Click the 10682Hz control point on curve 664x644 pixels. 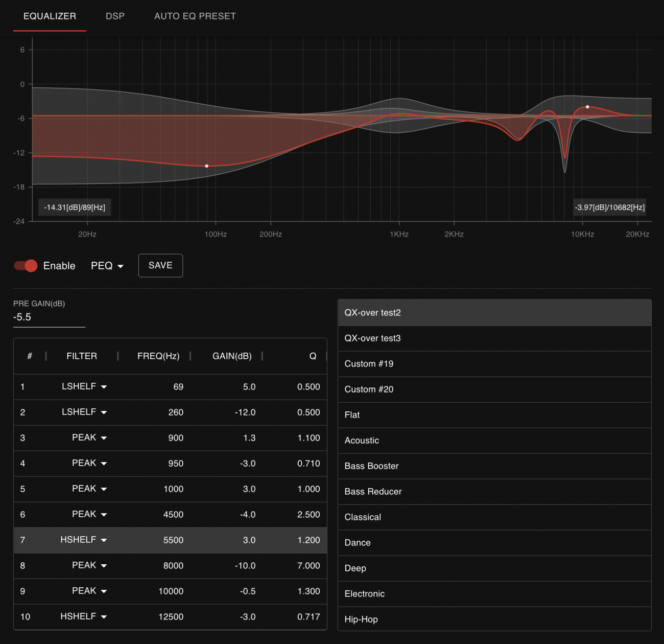pyautogui.click(x=587, y=107)
